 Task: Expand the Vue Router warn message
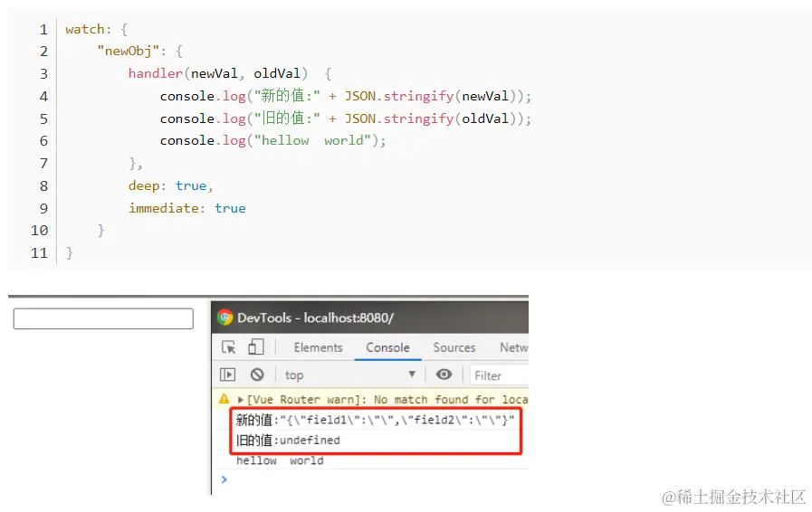[240, 400]
